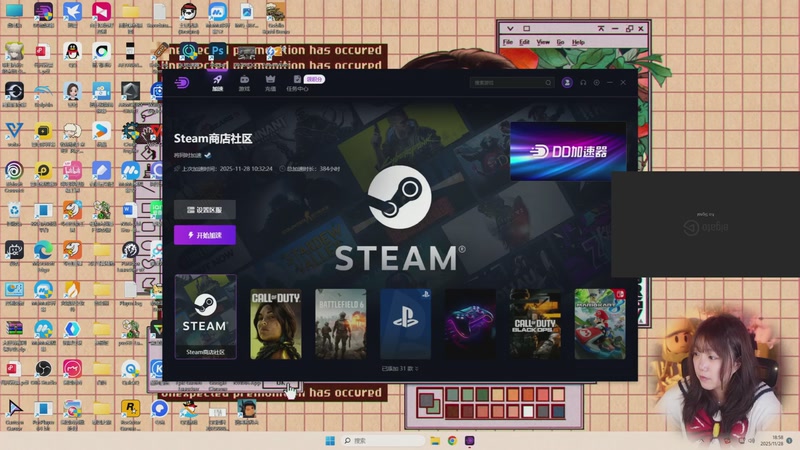Pick the dark blue swatch in the palette window
Screen dimensions: 800x450
pyautogui.click(x=558, y=411)
